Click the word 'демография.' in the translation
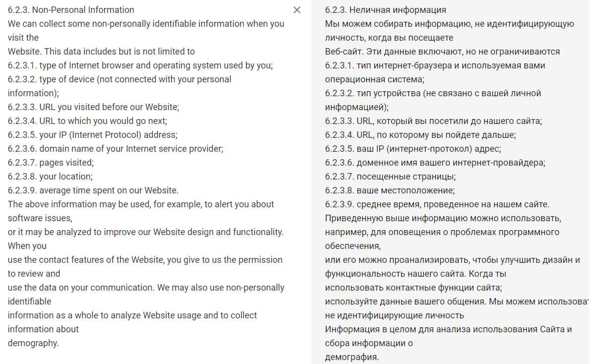The width and height of the screenshot is (589, 364). point(352,357)
